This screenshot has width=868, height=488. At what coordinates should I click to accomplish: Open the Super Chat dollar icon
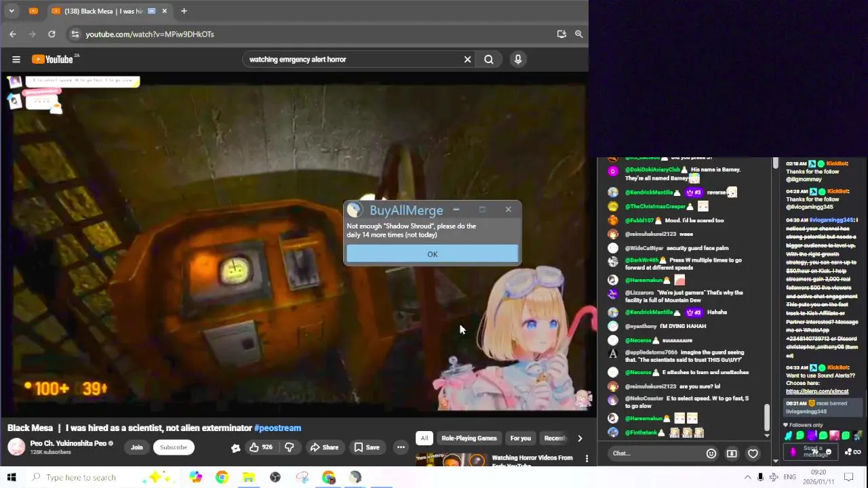pos(732,453)
